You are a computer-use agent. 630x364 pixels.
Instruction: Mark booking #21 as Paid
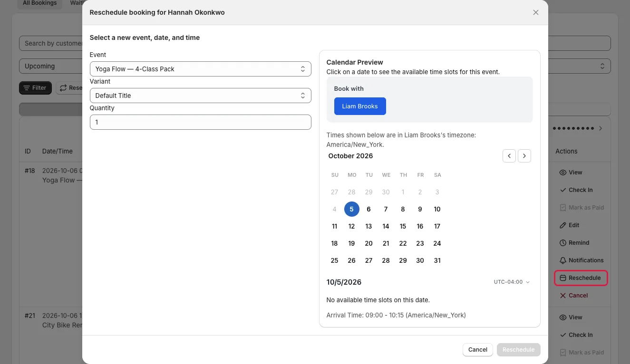click(x=582, y=353)
